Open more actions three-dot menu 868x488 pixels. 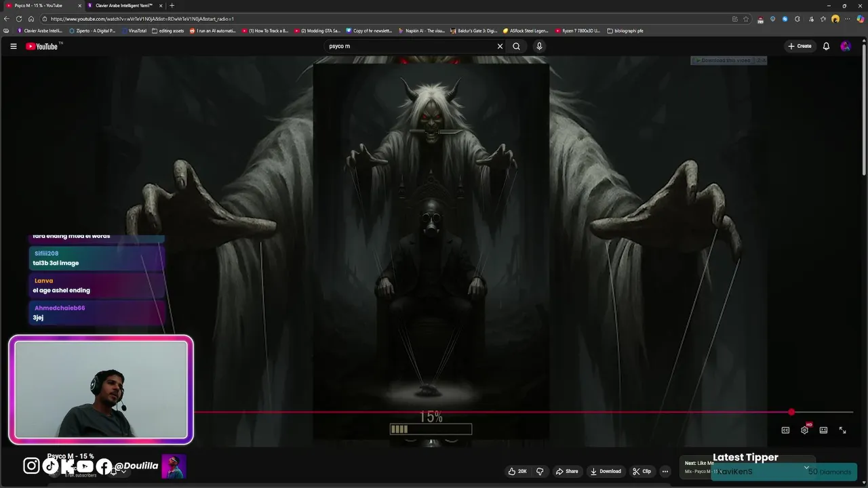coord(665,471)
